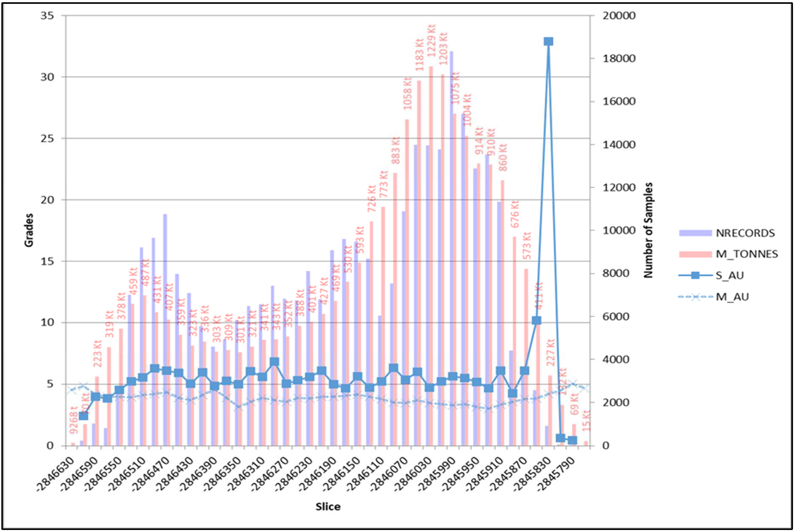Click the 15 Kt data label
This screenshot has height=532, width=795.
(587, 421)
